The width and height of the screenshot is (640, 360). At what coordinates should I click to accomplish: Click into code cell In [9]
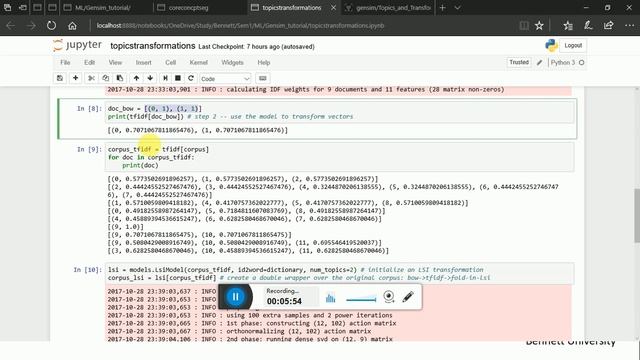pyautogui.click(x=340, y=157)
